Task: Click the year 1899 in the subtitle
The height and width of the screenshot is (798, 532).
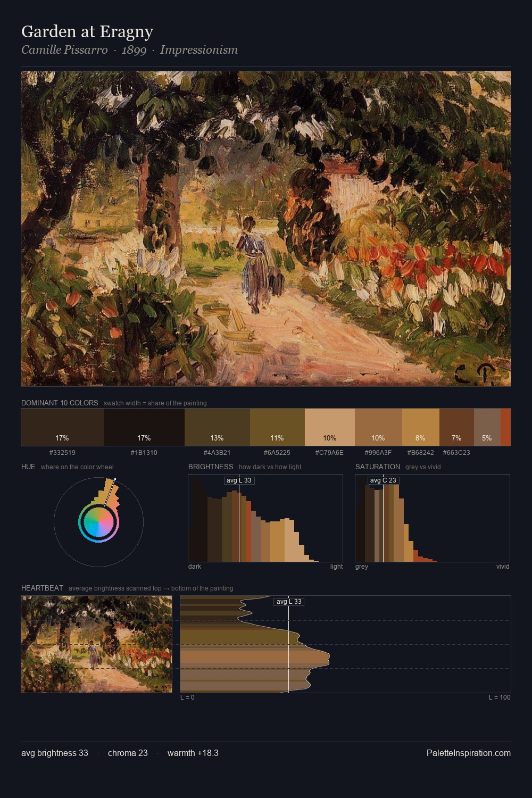Action: [134, 50]
